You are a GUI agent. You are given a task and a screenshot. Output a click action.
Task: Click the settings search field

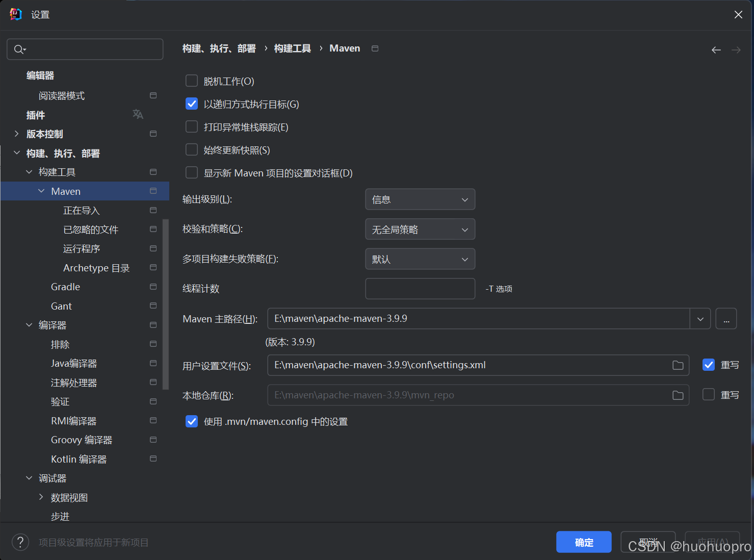click(85, 49)
